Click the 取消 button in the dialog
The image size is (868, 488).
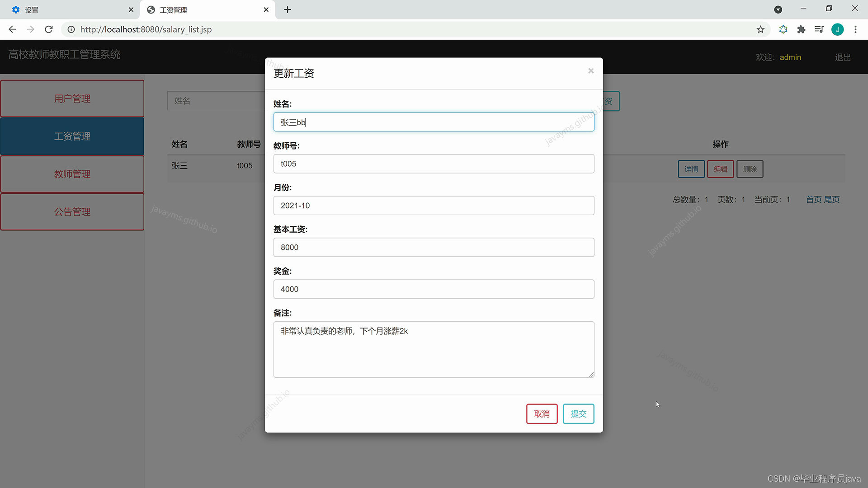click(x=542, y=414)
